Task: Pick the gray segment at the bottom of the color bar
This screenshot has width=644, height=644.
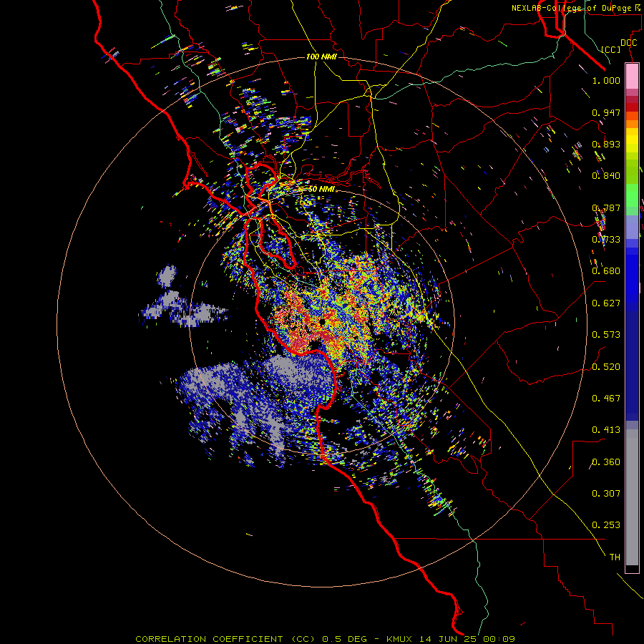Action: point(632,497)
